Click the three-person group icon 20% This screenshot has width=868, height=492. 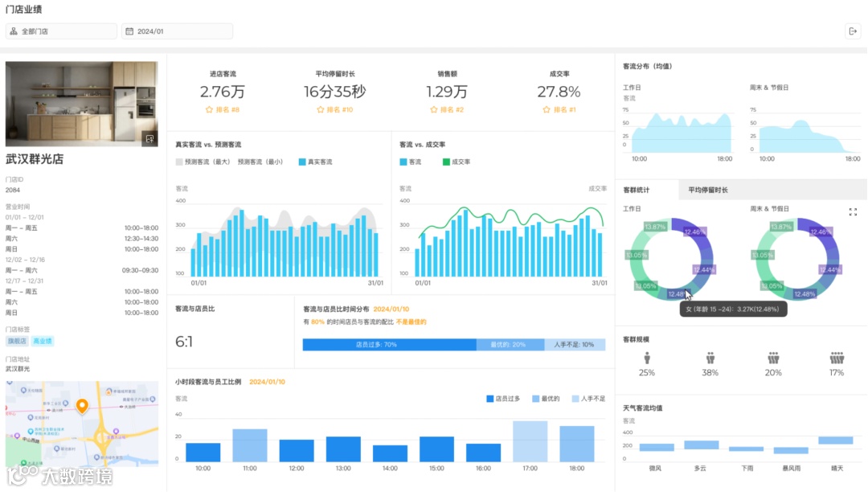[773, 358]
